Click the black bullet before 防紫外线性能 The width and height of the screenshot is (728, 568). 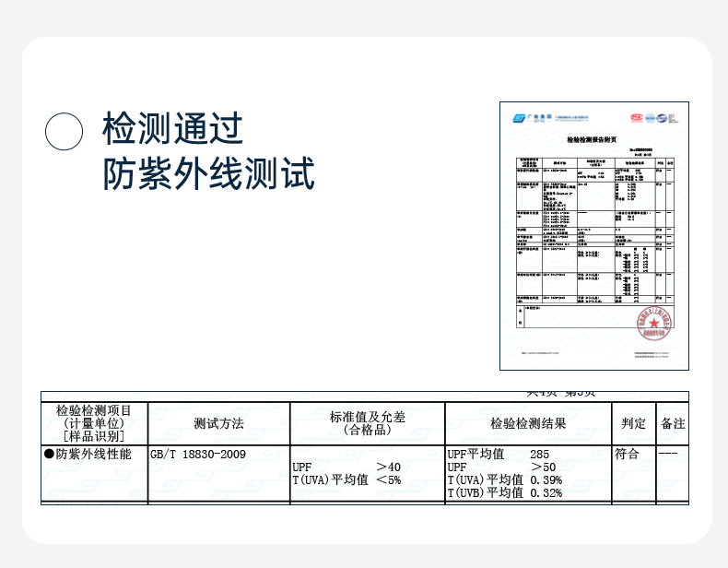tap(49, 454)
